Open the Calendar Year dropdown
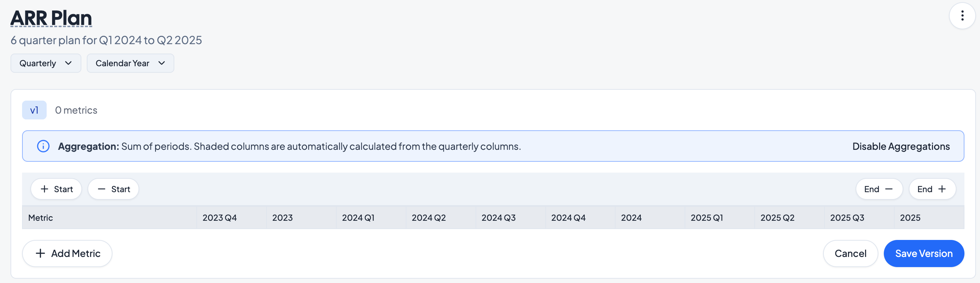The width and height of the screenshot is (980, 283). 130,63
